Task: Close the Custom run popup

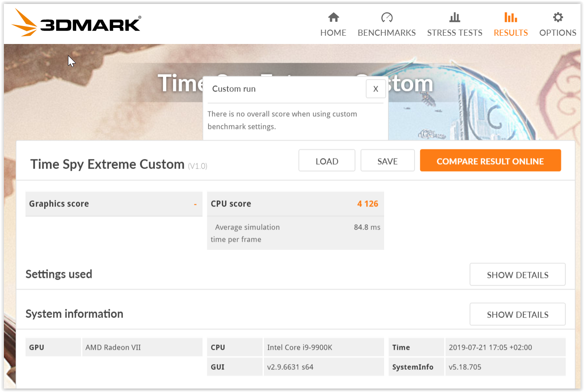Action: tap(375, 89)
